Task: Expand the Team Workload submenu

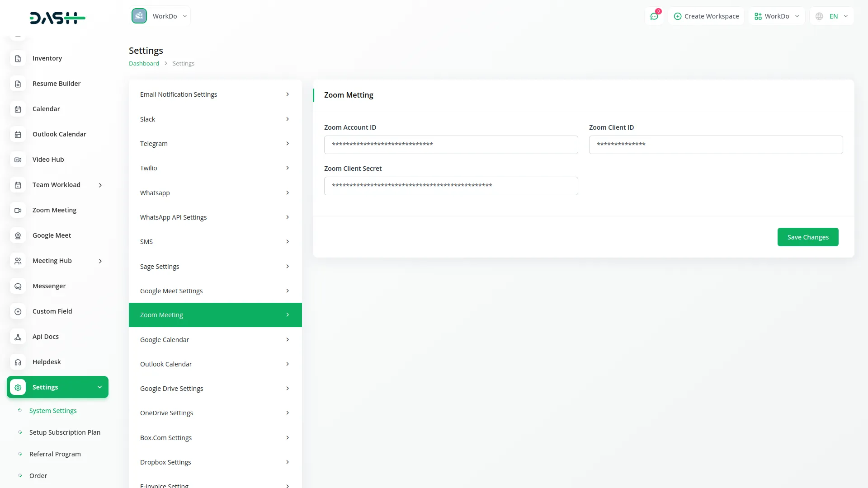Action: pos(100,185)
